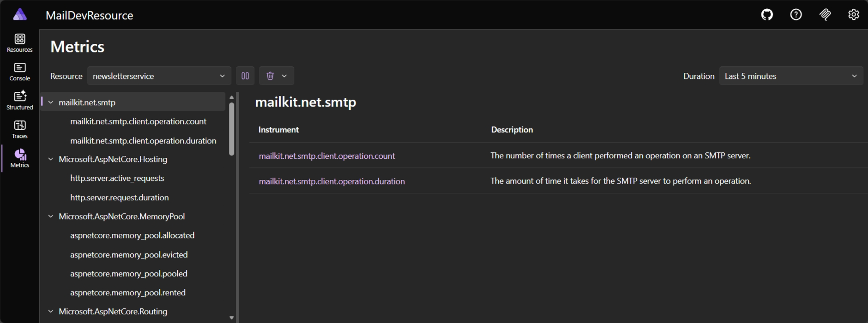Open the remove data dropdown arrow
Screen dimensions: 868x323
click(x=284, y=76)
